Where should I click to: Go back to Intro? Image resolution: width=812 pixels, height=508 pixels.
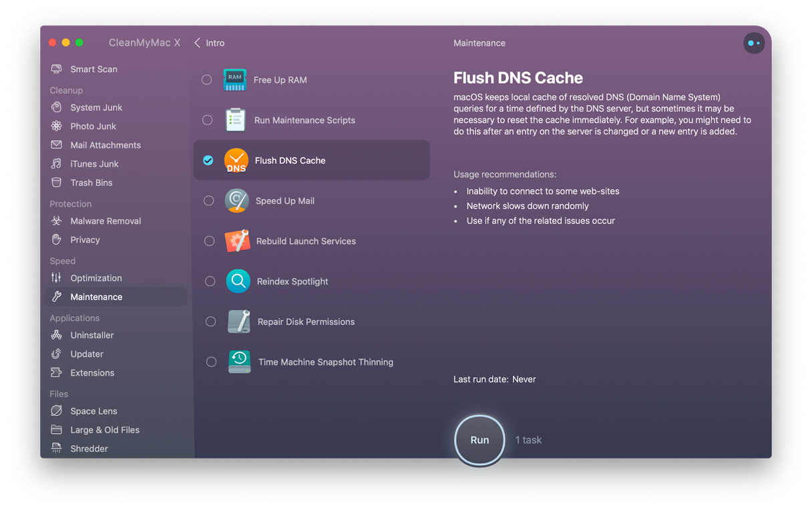pyautogui.click(x=210, y=43)
